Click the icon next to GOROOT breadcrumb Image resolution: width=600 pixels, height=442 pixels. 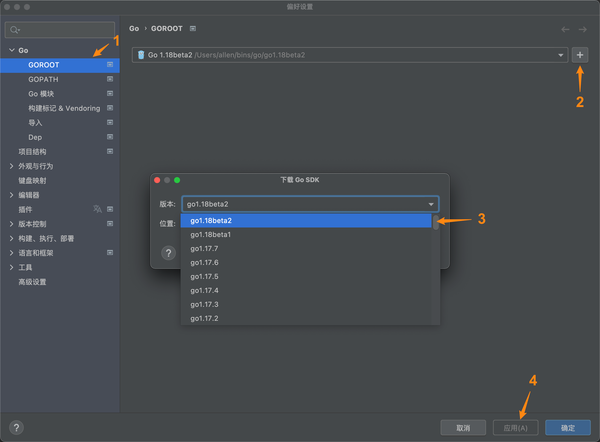(x=193, y=29)
